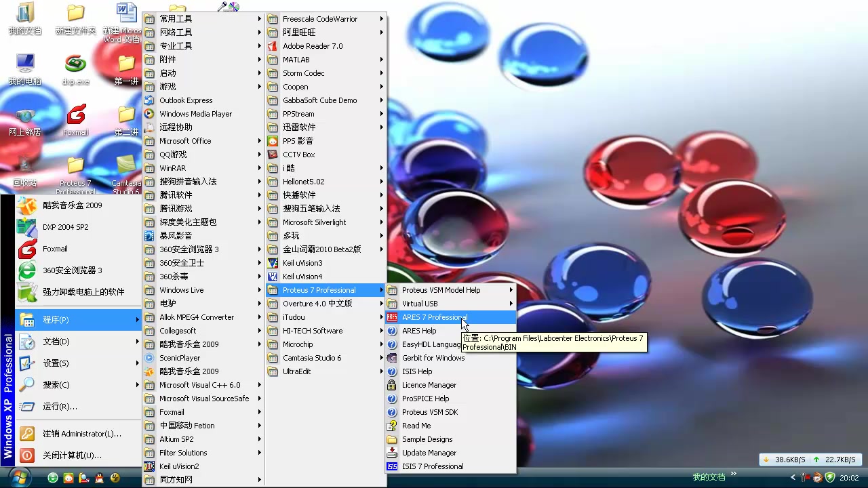
Task: Open the 回收站 desktop icon
Action: tap(25, 171)
